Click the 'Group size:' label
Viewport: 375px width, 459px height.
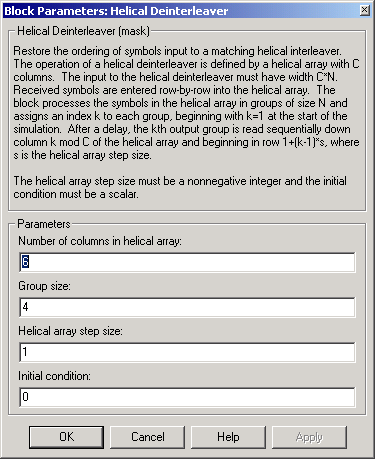(44, 286)
